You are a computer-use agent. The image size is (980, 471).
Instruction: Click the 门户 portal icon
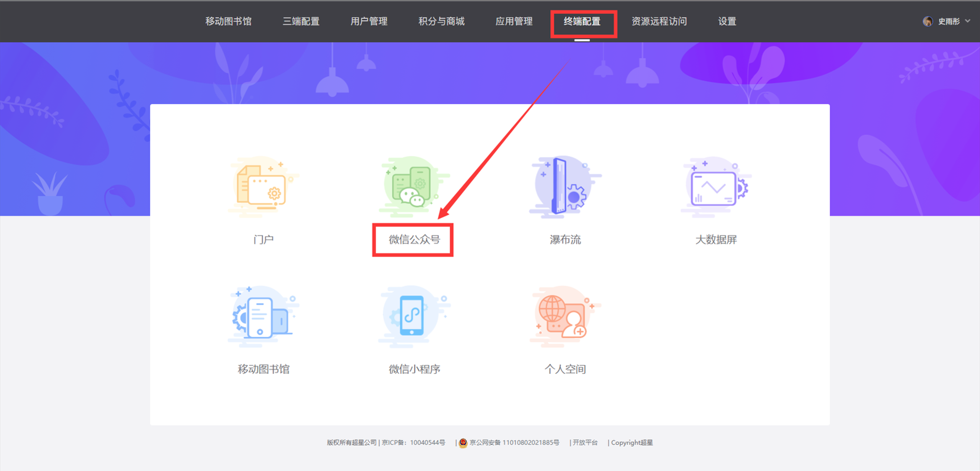[263, 187]
